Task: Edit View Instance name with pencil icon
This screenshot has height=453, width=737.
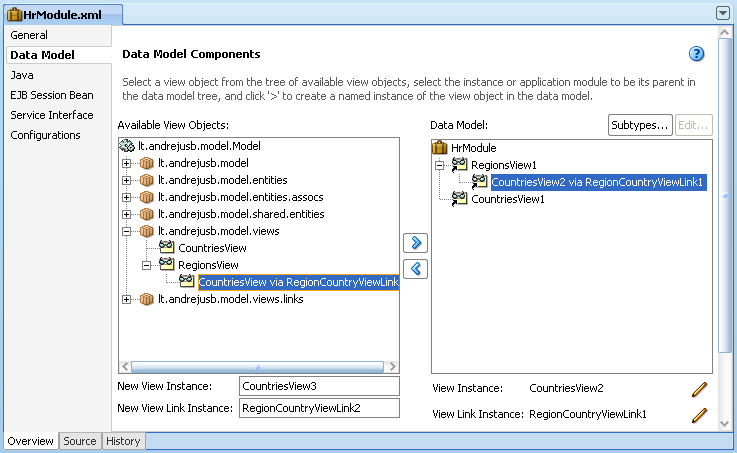Action: [x=699, y=389]
